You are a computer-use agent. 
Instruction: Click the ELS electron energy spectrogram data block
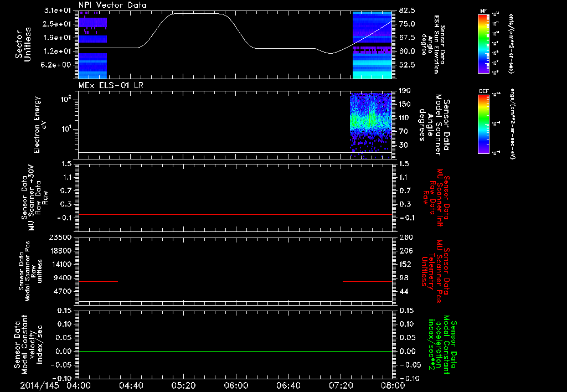(x=371, y=125)
